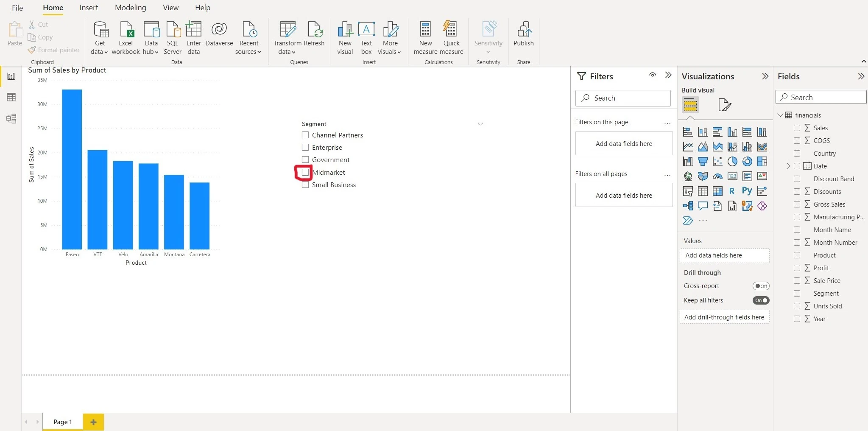Check the Government segment
The height and width of the screenshot is (431, 868).
305,160
